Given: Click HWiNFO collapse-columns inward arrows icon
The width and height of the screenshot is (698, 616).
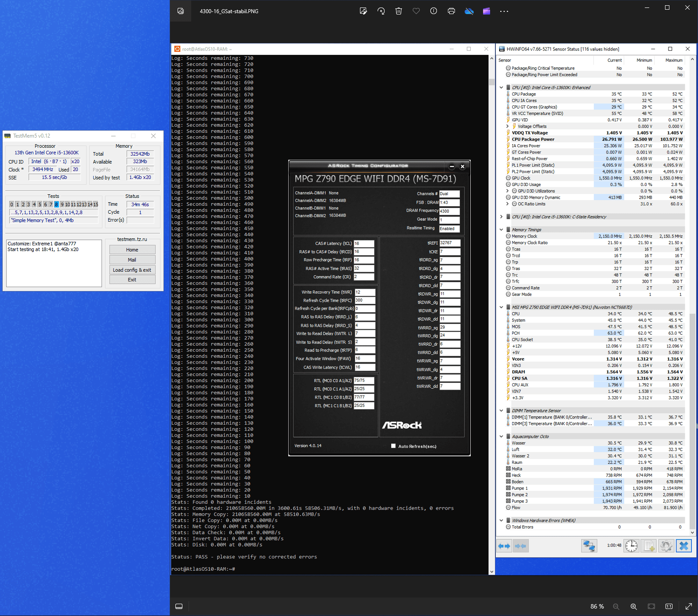Looking at the screenshot, I should tap(520, 546).
